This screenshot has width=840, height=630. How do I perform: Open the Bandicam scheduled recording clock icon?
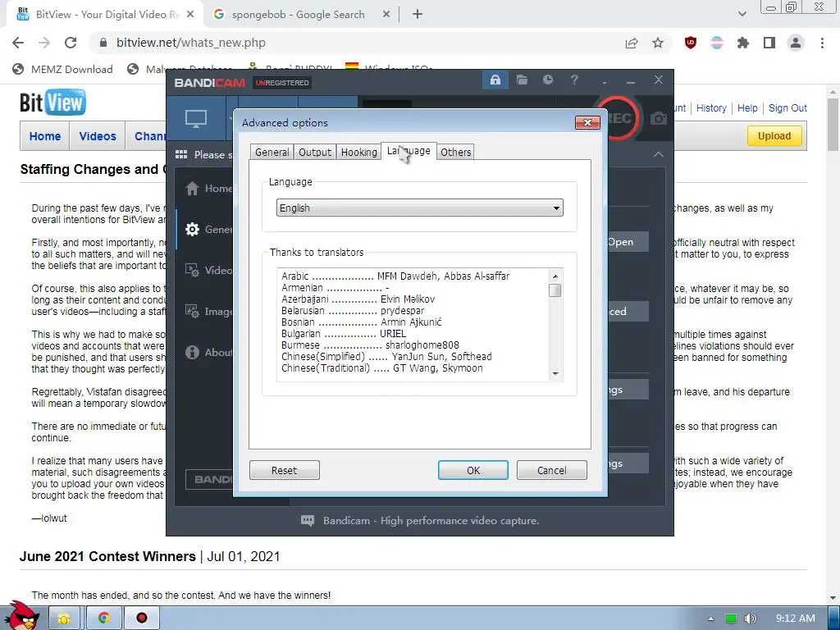(547, 80)
